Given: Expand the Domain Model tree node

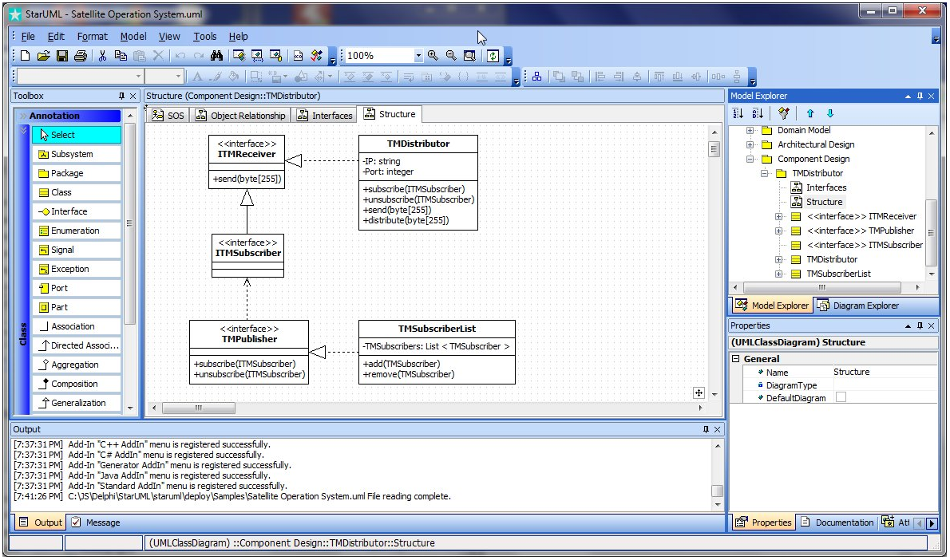Looking at the screenshot, I should (750, 130).
